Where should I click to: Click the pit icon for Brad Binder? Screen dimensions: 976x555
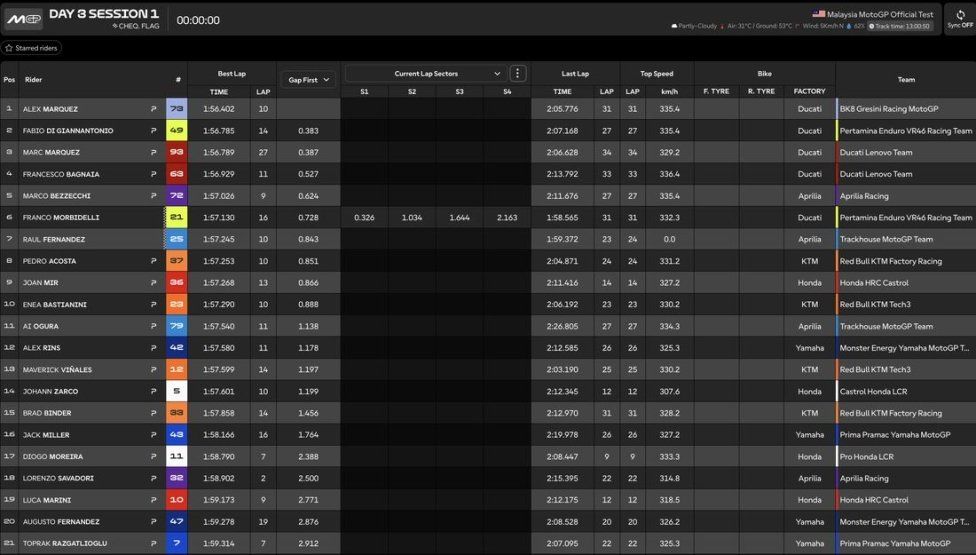153,413
